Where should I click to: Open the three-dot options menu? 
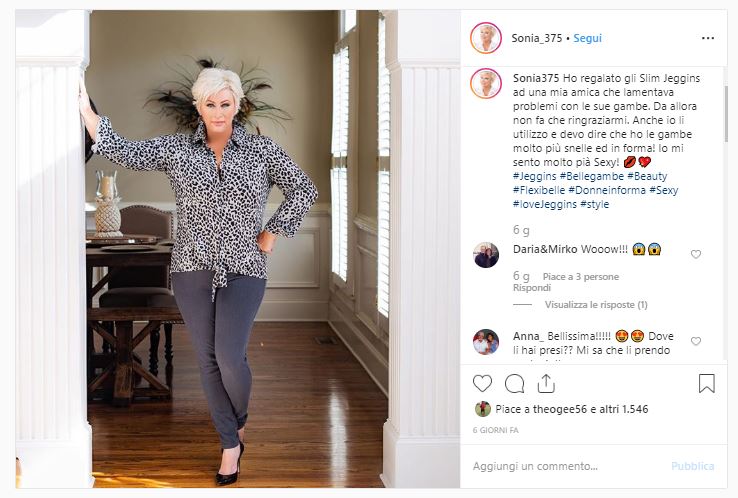pos(708,38)
